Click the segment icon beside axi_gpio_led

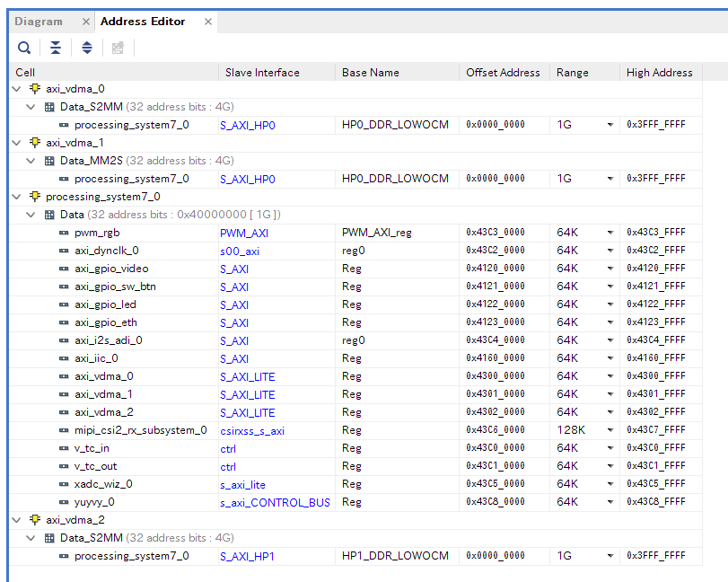point(64,304)
